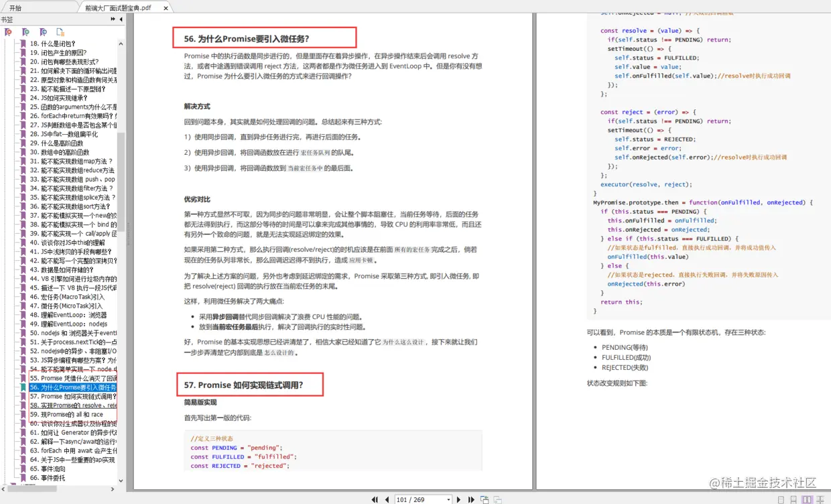Open bookmark 35. 能不能实现数组splice方法
831x504 pixels.
73,197
